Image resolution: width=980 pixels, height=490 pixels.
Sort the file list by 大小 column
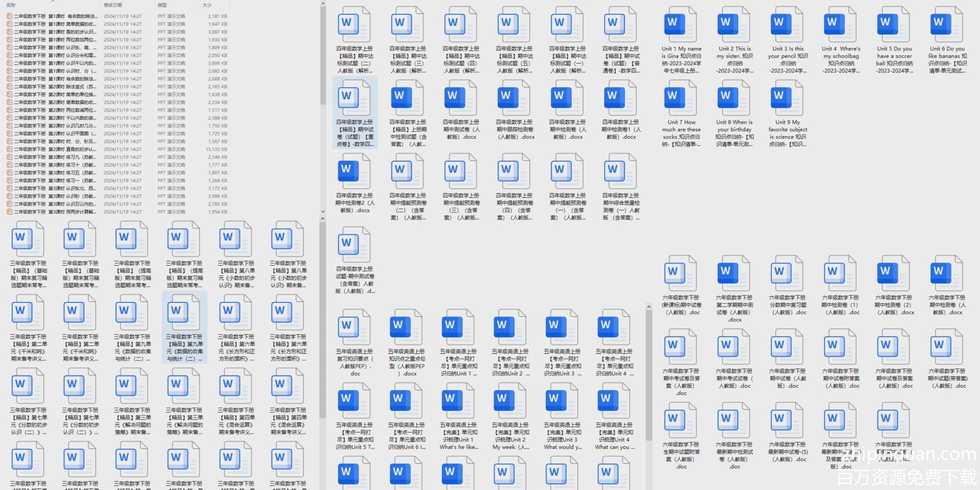pos(207,5)
